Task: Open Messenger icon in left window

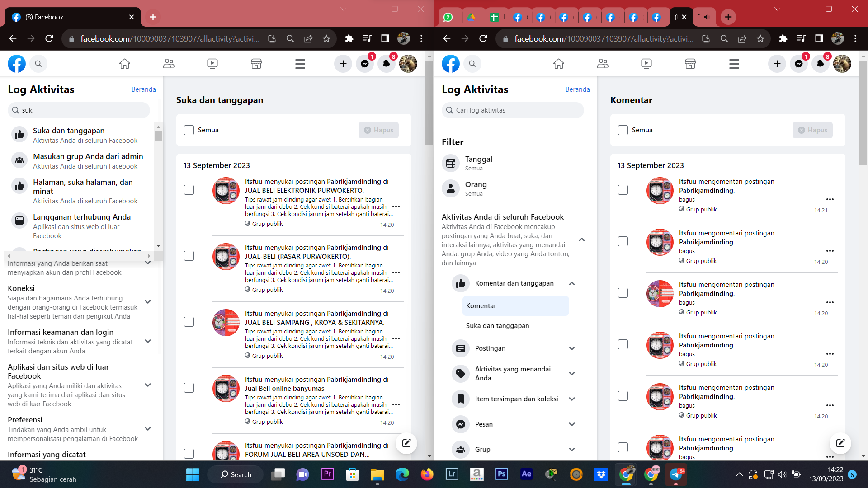Action: pos(365,64)
